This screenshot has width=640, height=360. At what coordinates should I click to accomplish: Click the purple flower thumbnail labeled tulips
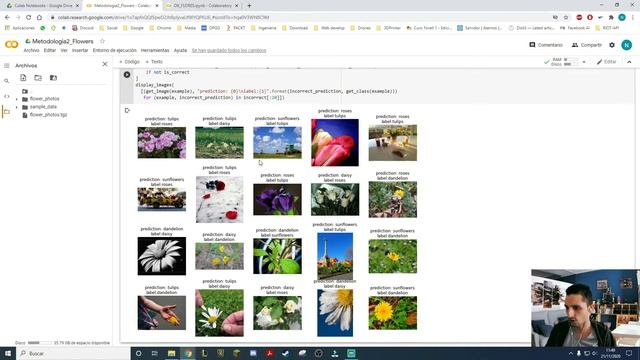click(277, 199)
